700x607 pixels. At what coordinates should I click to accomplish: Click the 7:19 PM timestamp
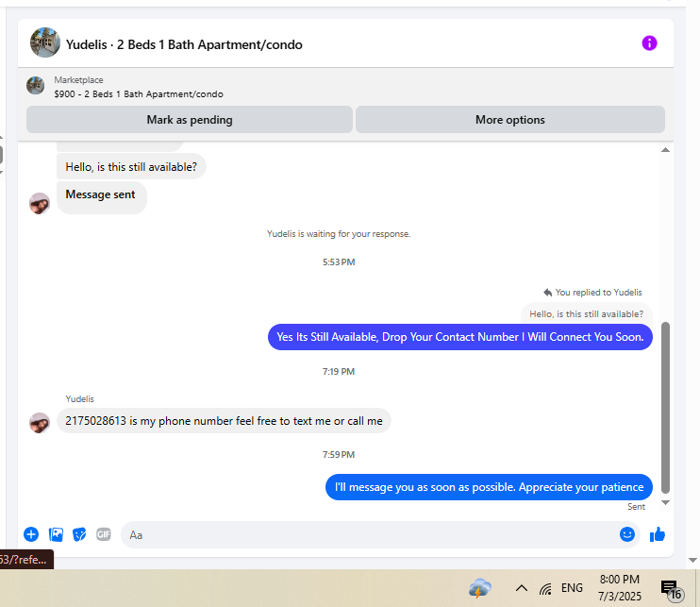tap(339, 372)
